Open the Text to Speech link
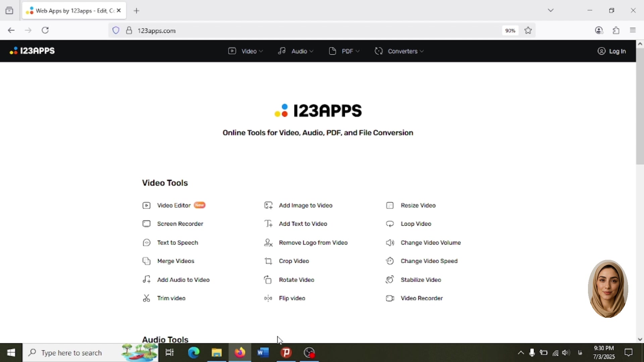Image resolution: width=644 pixels, height=362 pixels. [x=177, y=243]
